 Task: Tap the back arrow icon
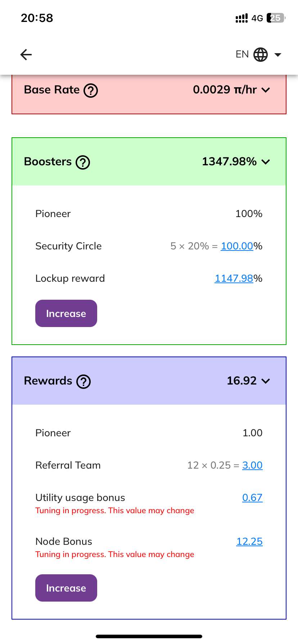tap(26, 55)
